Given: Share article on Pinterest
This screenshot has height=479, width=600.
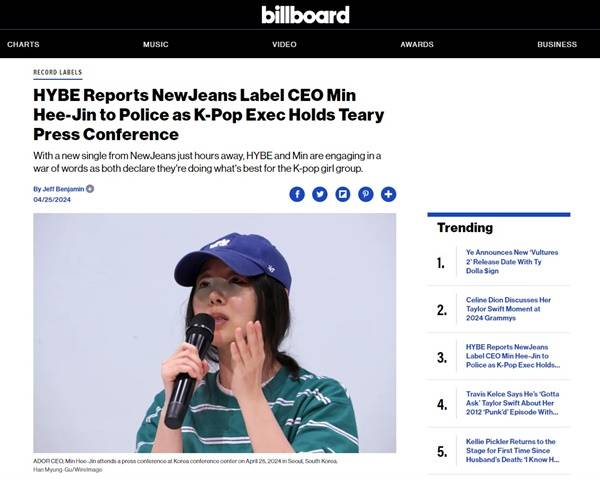Looking at the screenshot, I should (x=366, y=194).
